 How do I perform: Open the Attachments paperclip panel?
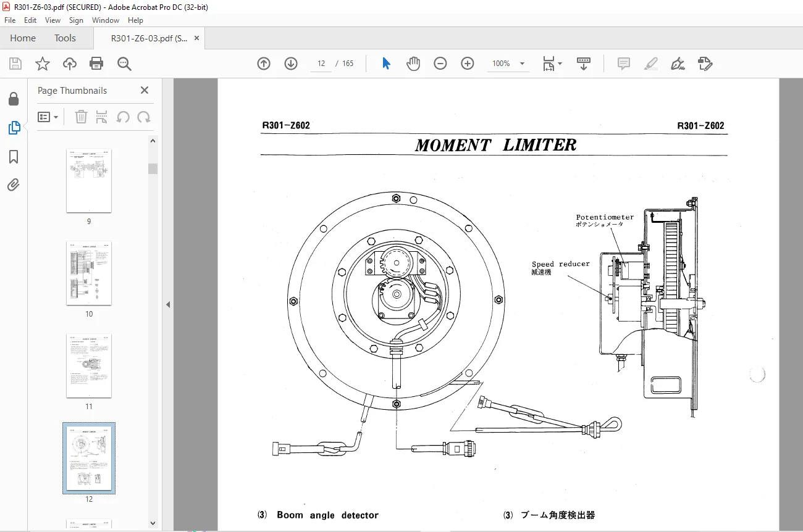coord(14,185)
